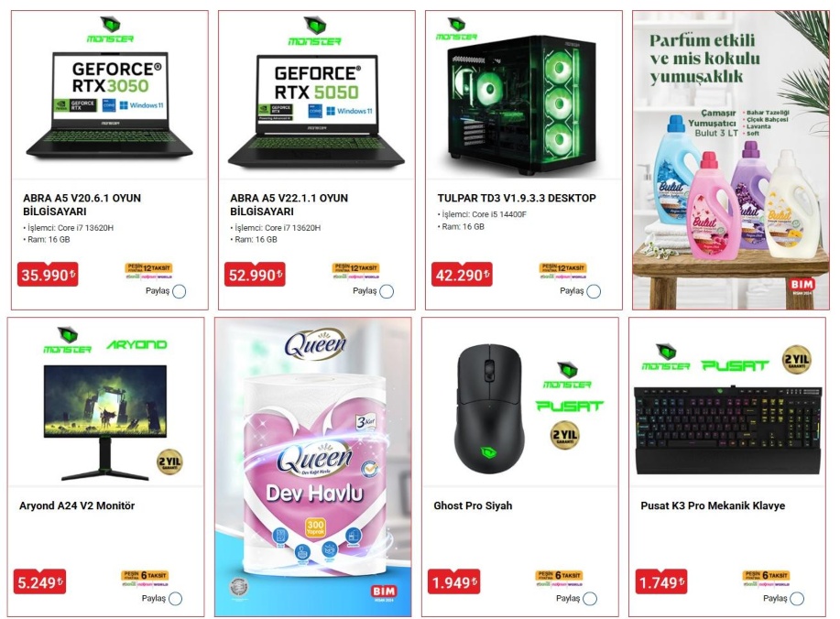This screenshot has width=840, height=619.
Task: Open the Queen Dev Havlu advertisement image
Action: pyautogui.click(x=313, y=467)
